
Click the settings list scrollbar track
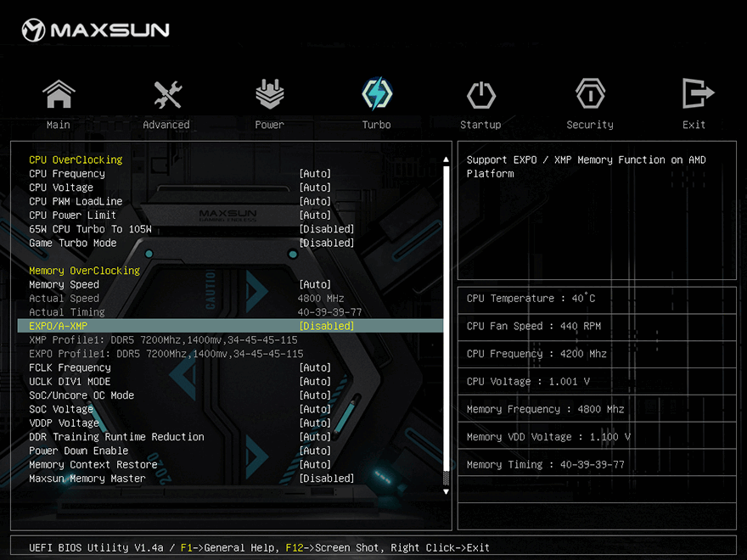pyautogui.click(x=446, y=325)
